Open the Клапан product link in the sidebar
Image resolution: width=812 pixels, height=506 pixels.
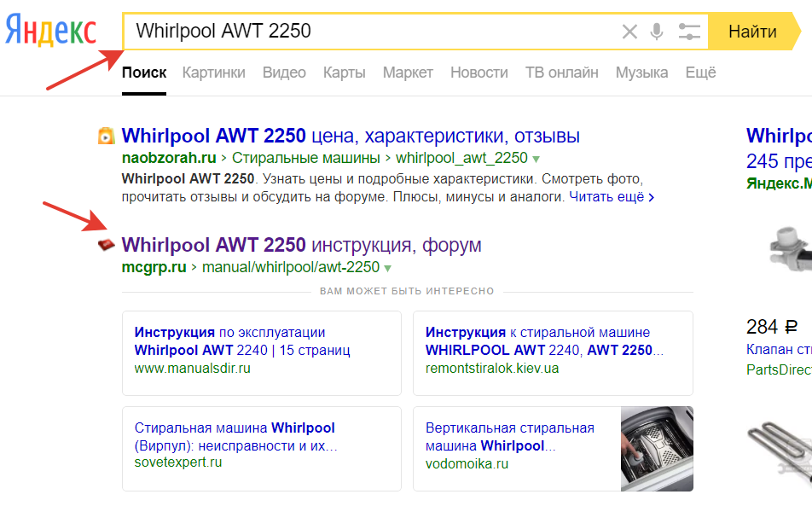pos(779,350)
